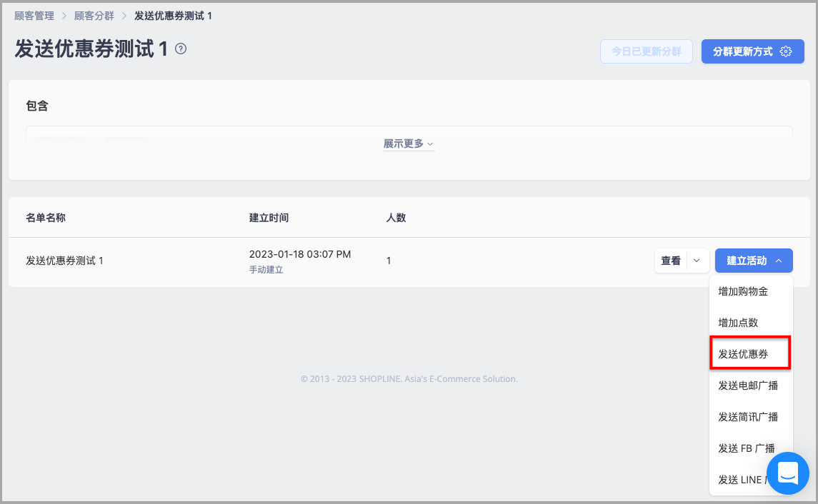The height and width of the screenshot is (504, 818).
Task: Click the 今日已更新分群 button
Action: click(x=647, y=51)
